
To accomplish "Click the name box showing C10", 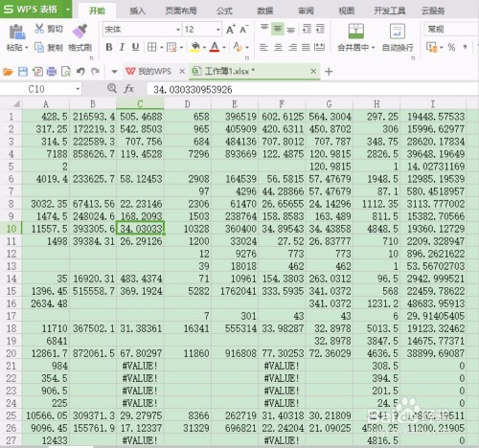I will point(41,89).
